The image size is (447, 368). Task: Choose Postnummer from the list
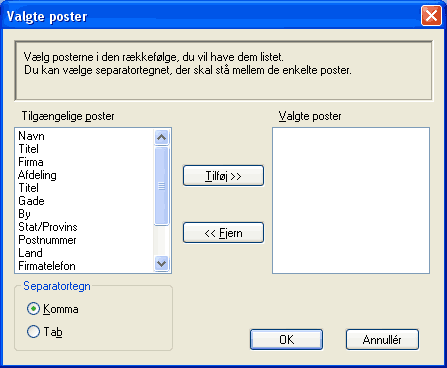click(47, 240)
